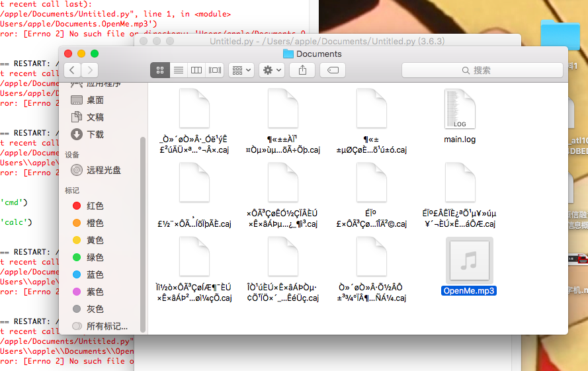Filter by the blue 蓝色 tag
Viewport: 588px width, 371px height.
[95, 274]
